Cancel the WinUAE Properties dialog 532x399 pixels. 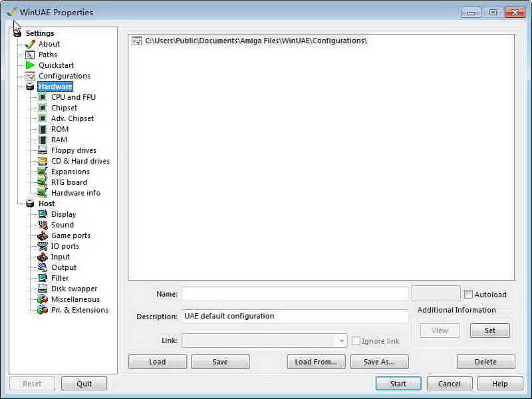pos(450,384)
